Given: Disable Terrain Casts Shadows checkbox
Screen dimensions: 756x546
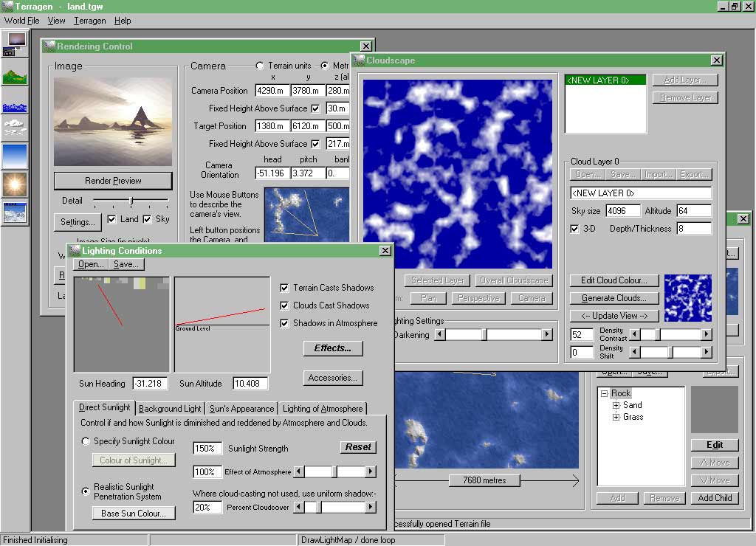Looking at the screenshot, I should 285,288.
